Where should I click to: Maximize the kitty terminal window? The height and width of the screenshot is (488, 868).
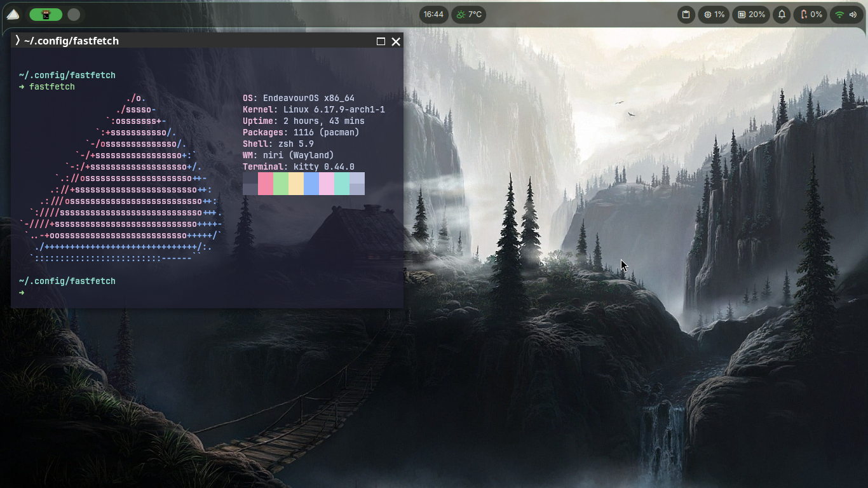[x=381, y=41]
